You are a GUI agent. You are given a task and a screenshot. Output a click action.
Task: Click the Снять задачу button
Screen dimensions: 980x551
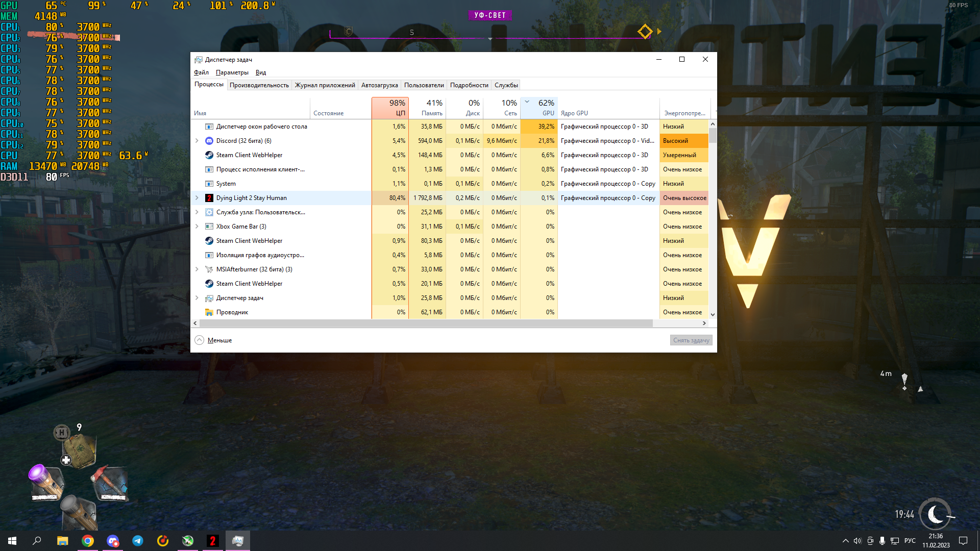[x=691, y=340]
